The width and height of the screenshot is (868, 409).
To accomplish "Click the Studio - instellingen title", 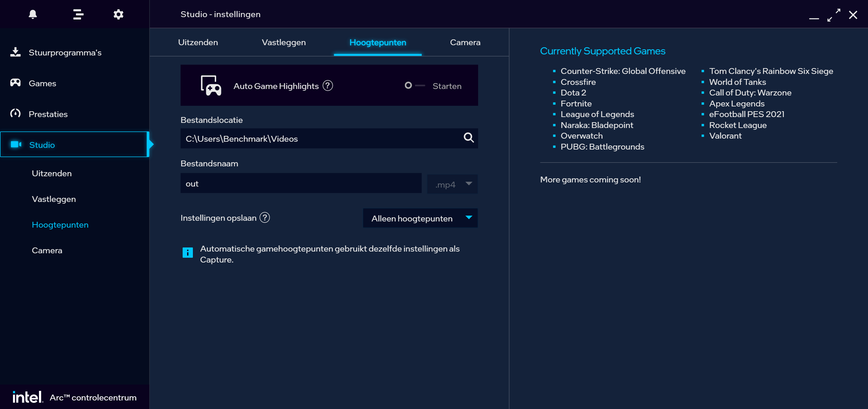I will tap(220, 14).
